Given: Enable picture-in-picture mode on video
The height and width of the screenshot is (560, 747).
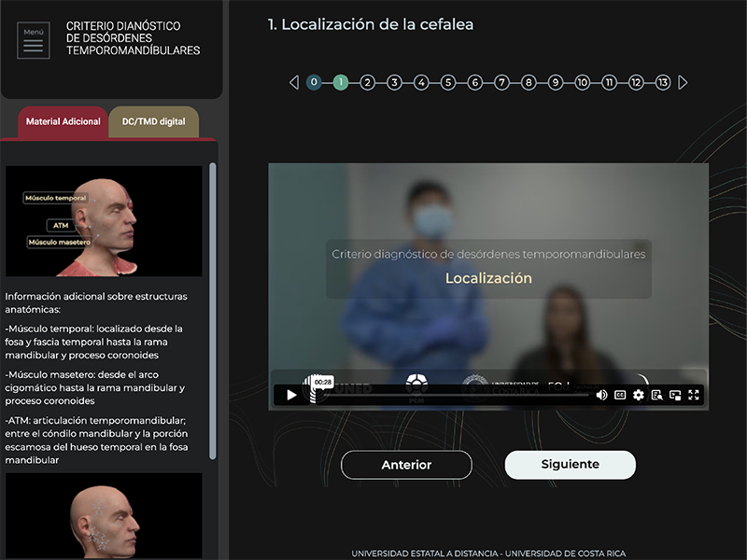Looking at the screenshot, I should (x=675, y=395).
